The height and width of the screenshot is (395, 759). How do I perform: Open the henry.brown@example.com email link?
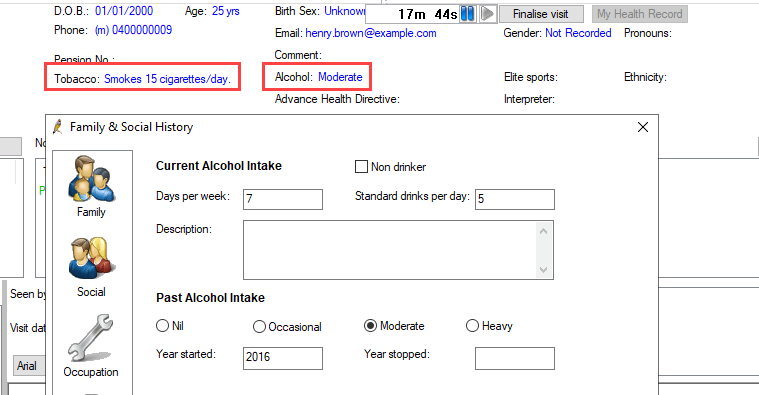tap(371, 33)
